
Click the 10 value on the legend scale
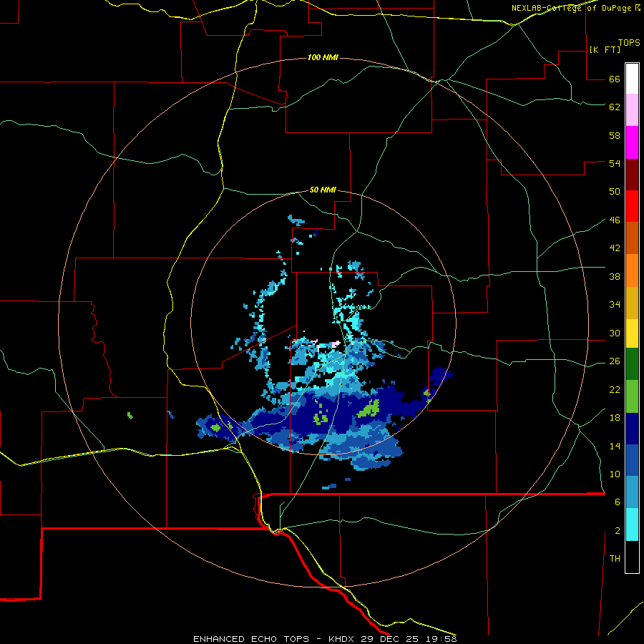click(615, 474)
